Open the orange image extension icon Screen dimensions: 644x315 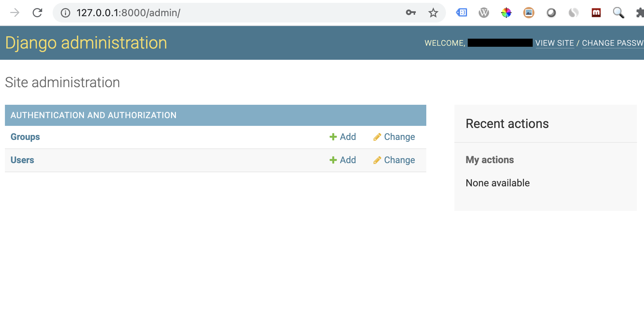pyautogui.click(x=529, y=13)
